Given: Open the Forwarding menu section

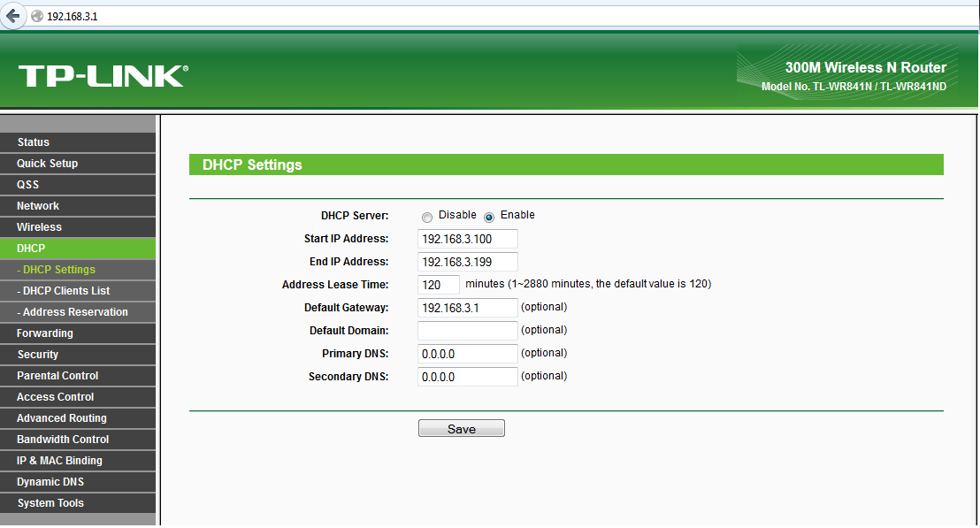Looking at the screenshot, I should (x=78, y=333).
